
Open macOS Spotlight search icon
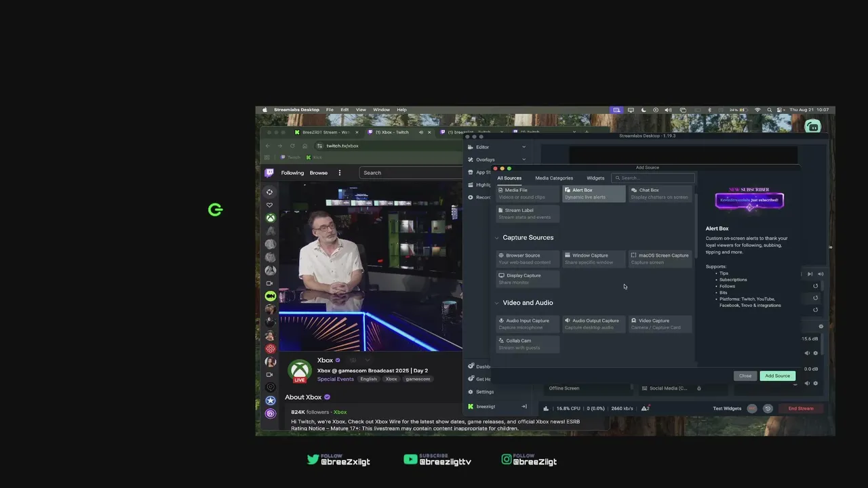point(770,110)
